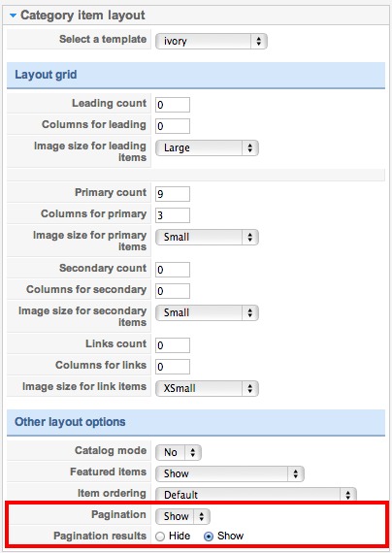Collapse the Category item layout section
This screenshot has width=392, height=553.
13,16
